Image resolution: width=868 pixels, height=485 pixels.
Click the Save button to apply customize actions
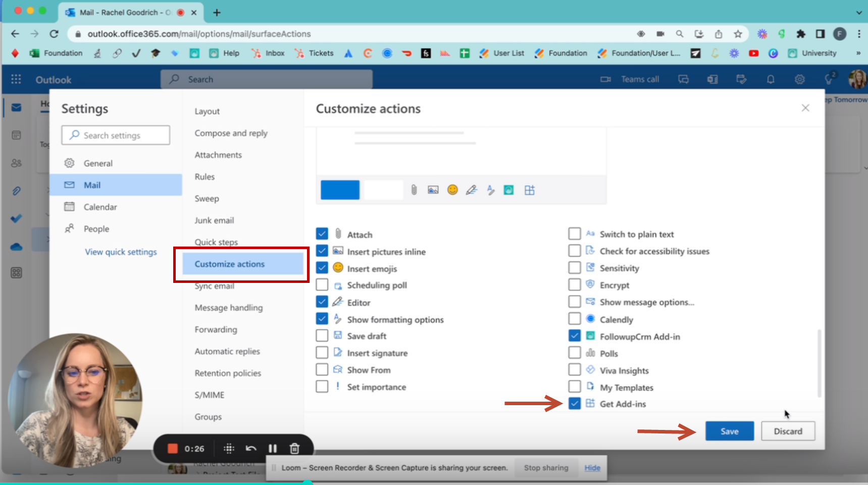click(x=729, y=431)
